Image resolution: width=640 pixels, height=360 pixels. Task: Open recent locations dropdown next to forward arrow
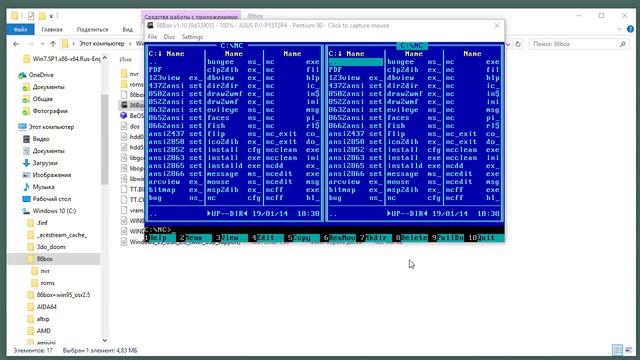[42, 44]
